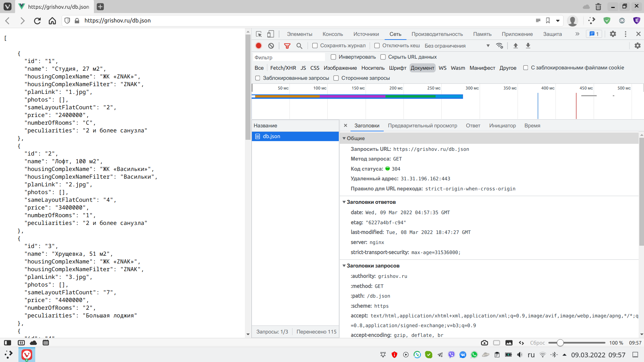This screenshot has width=644, height=362.
Task: Open the issues counter badge
Action: 594,34
